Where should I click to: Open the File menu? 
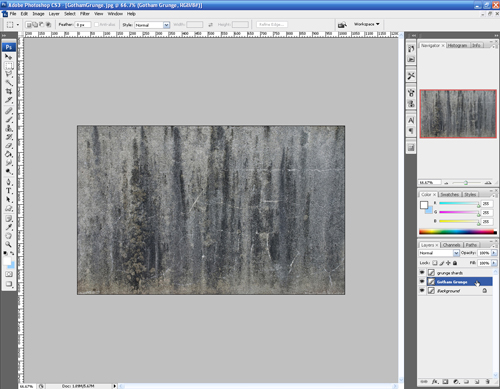(13, 14)
